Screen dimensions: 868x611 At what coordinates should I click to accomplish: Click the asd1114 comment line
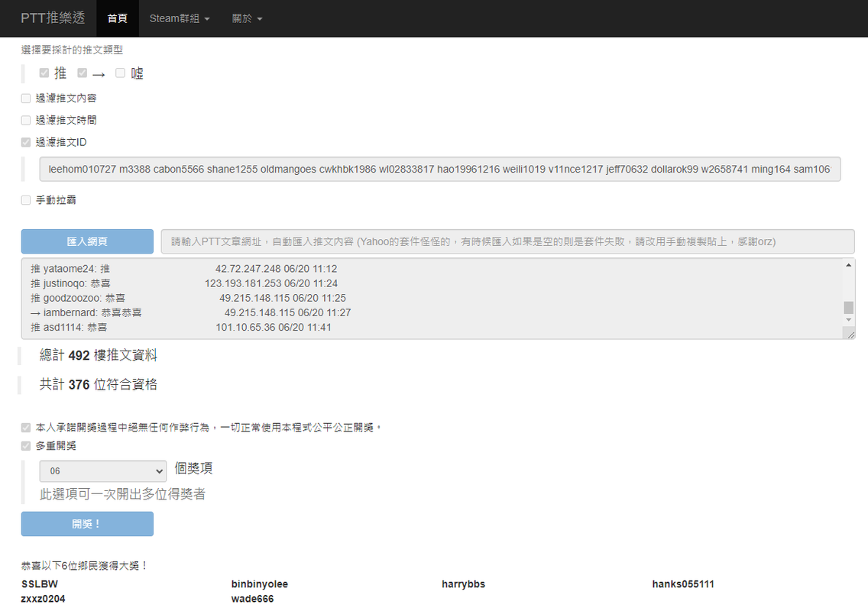click(181, 328)
